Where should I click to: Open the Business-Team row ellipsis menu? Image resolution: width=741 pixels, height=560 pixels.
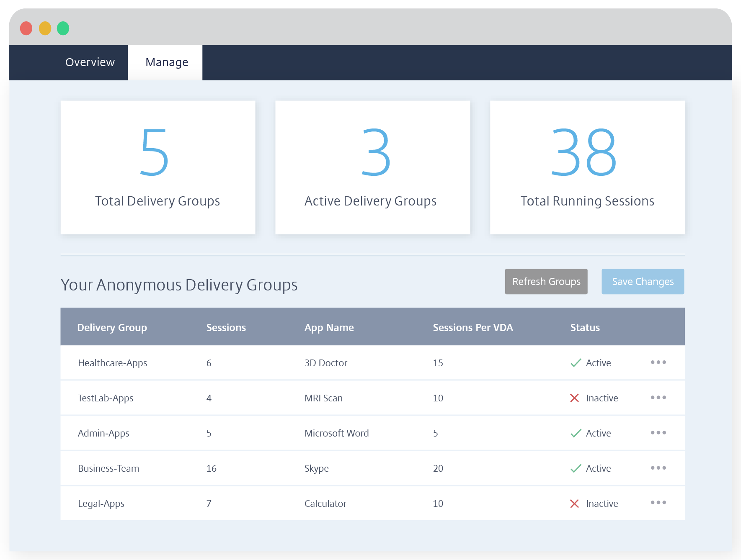(x=658, y=468)
